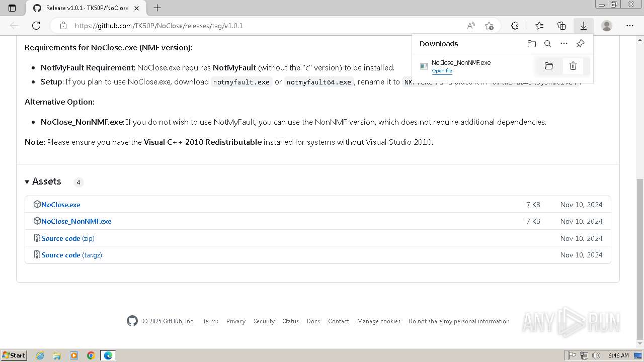This screenshot has width=644, height=362.
Task: View site information lock icon
Action: point(63,26)
